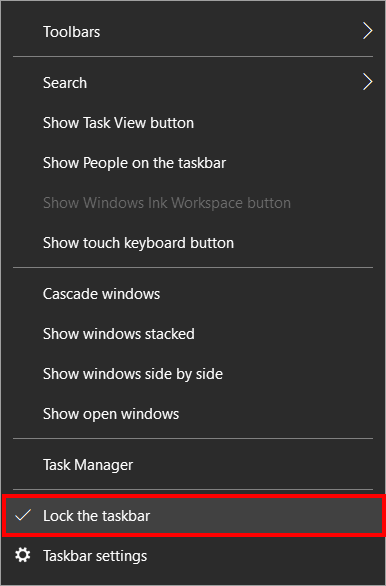Launch Task Manager from the menu
The image size is (386, 586).
tap(88, 465)
